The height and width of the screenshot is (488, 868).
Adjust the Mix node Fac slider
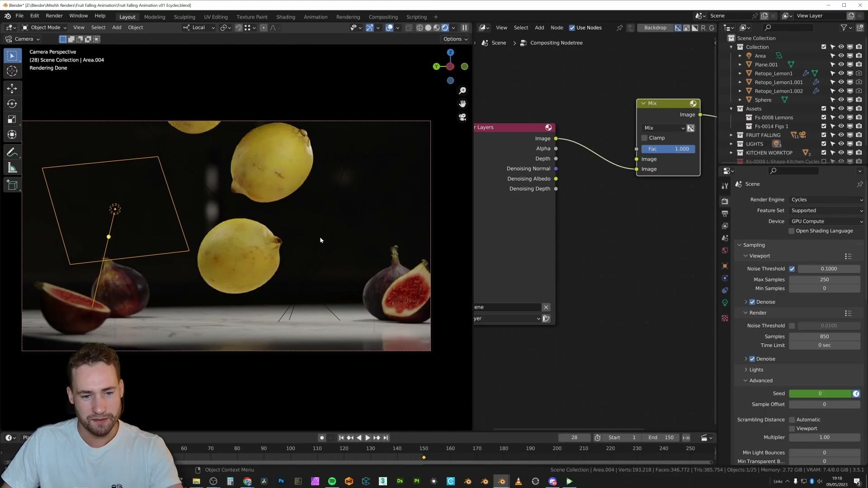[x=668, y=149]
